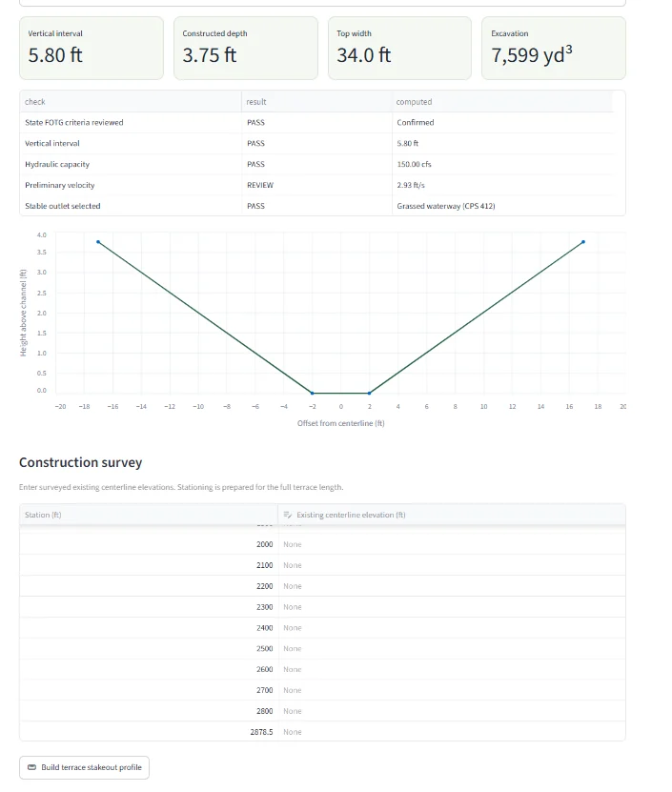Screen dimensions: 672x792
Task: Select station cell 2700
Action: pyautogui.click(x=149, y=690)
